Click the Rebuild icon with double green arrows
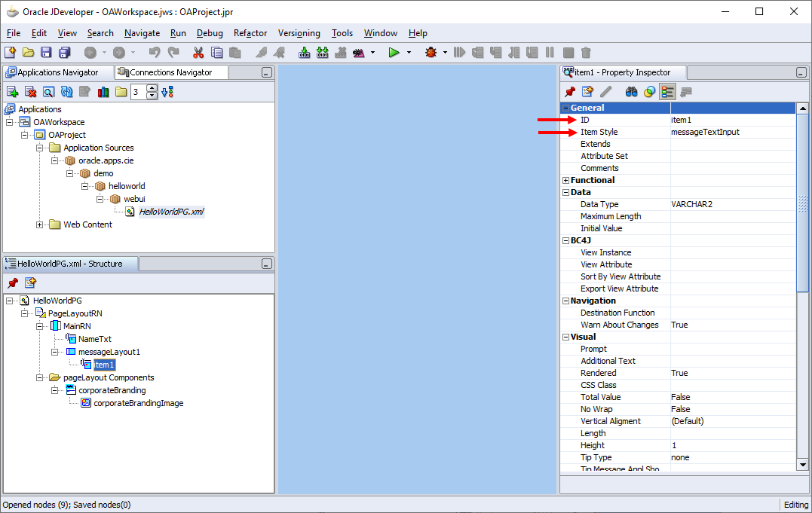Viewport: 812px width, 513px height. (x=323, y=52)
